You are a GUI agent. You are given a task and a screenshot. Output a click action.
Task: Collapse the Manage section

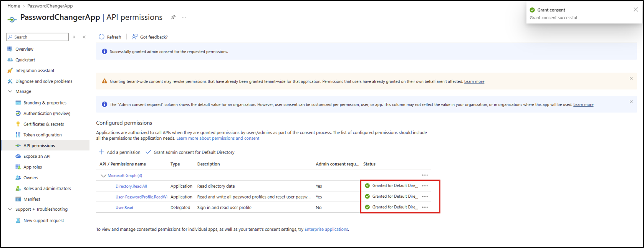point(10,91)
